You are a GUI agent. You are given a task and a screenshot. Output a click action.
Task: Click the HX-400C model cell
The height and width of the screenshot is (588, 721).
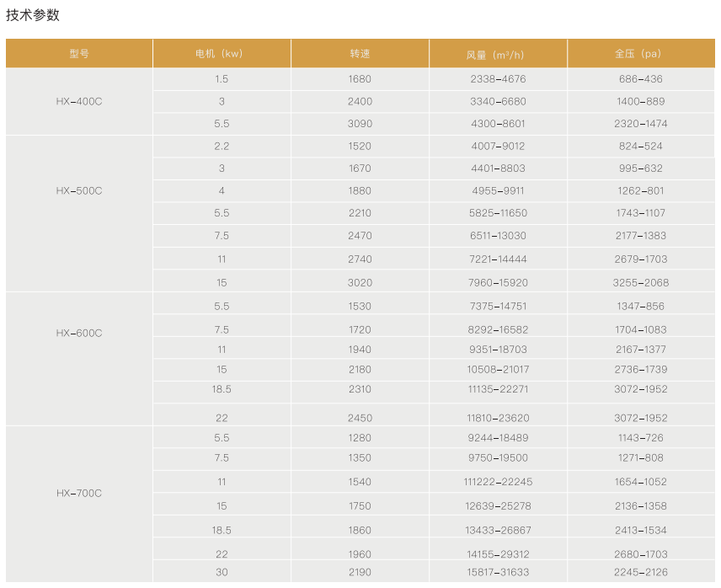(x=79, y=101)
